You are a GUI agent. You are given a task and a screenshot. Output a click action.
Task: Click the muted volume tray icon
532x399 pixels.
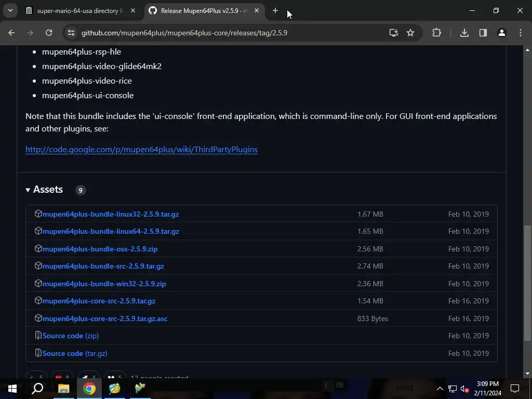tap(464, 389)
